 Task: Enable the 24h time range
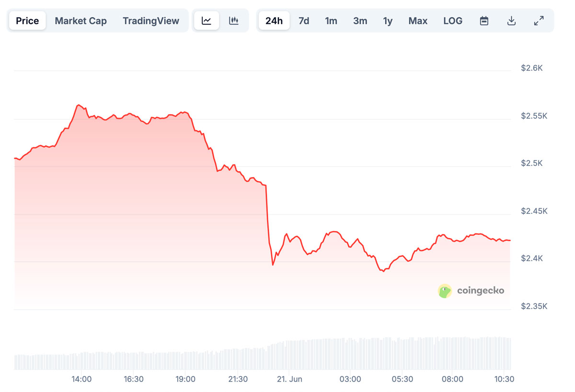[274, 21]
